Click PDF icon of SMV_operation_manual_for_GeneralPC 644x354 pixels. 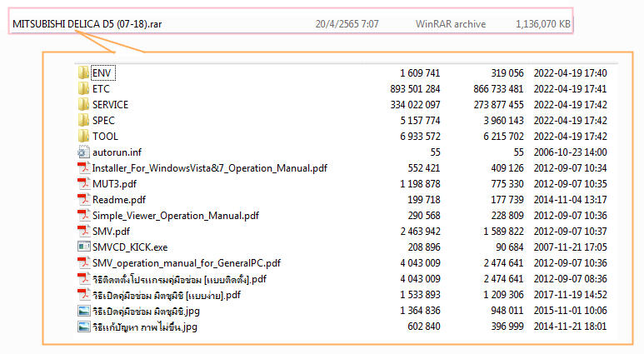pyautogui.click(x=83, y=263)
